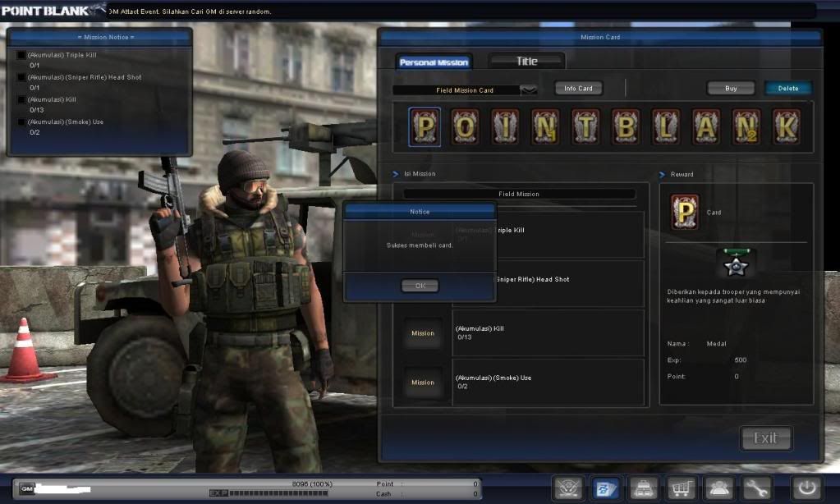Open settings with the wrench icon
This screenshot has height=504, width=840.
coord(756,488)
